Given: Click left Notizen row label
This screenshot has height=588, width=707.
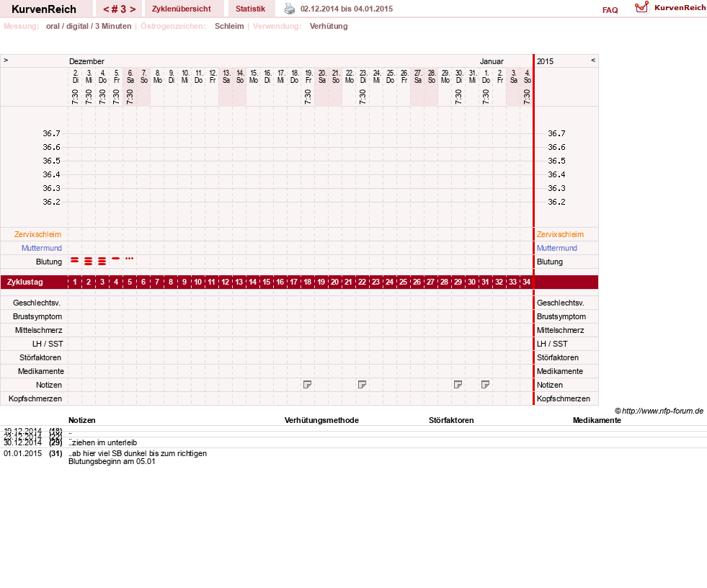Looking at the screenshot, I should (49, 385).
